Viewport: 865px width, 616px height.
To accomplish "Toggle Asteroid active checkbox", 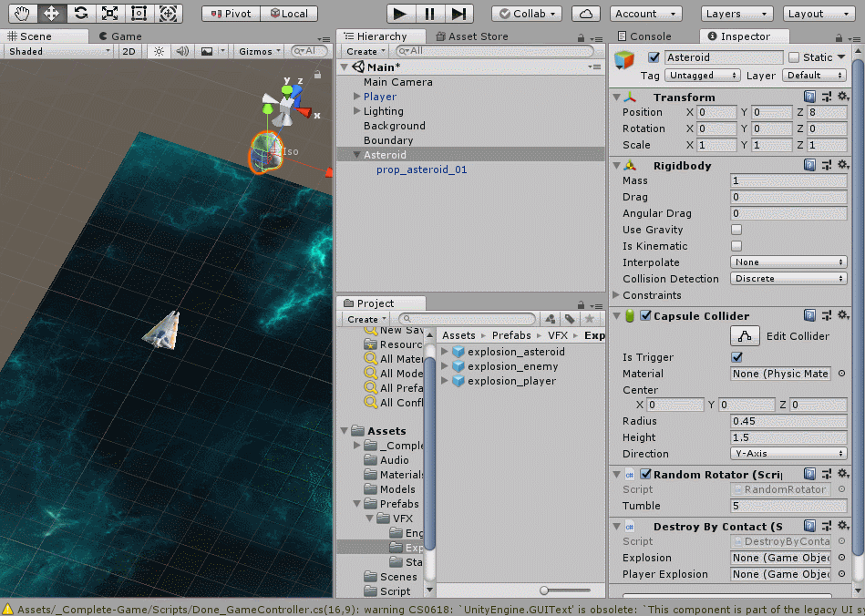I will 654,57.
